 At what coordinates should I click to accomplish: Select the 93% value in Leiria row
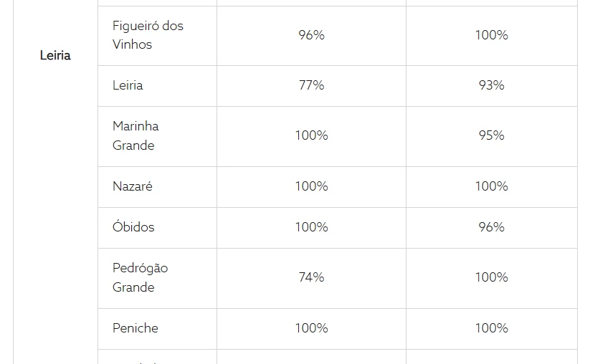pos(491,85)
